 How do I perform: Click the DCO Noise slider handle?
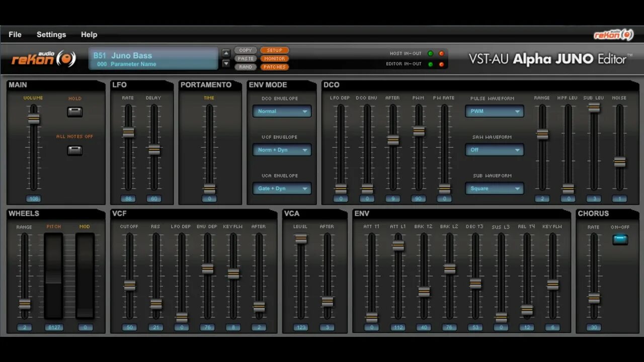[620, 162]
